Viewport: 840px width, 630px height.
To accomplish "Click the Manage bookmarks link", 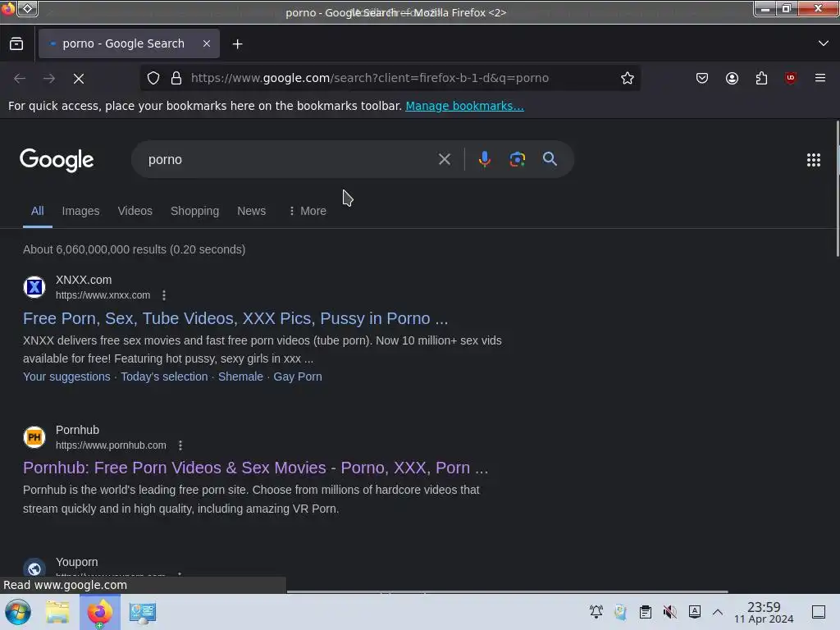I will [x=464, y=106].
